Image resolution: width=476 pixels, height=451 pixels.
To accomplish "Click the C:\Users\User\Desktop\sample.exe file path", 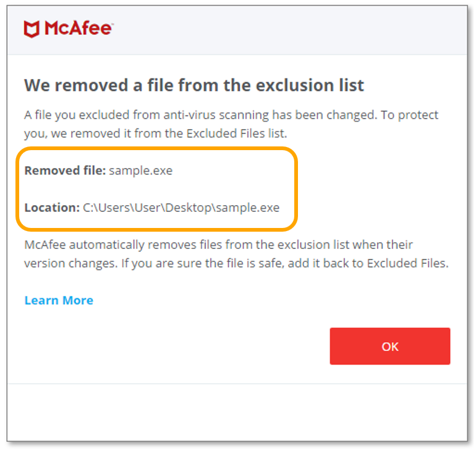I will [x=181, y=208].
